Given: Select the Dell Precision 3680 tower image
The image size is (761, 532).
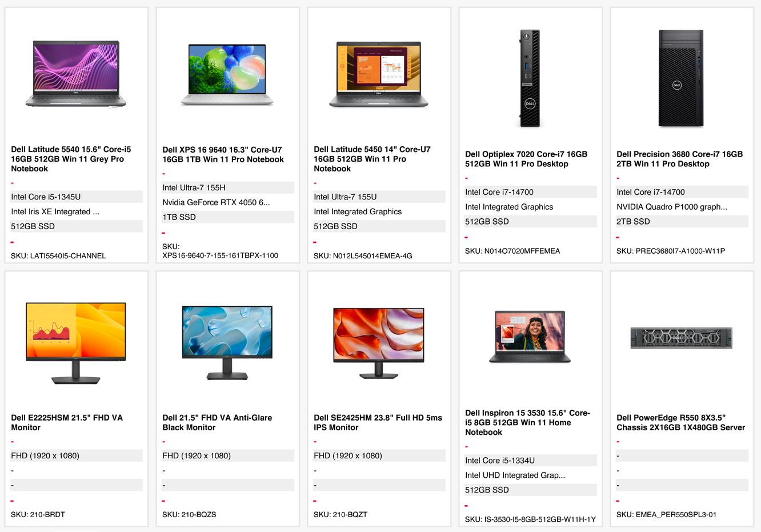Looking at the screenshot, I should pyautogui.click(x=681, y=78).
